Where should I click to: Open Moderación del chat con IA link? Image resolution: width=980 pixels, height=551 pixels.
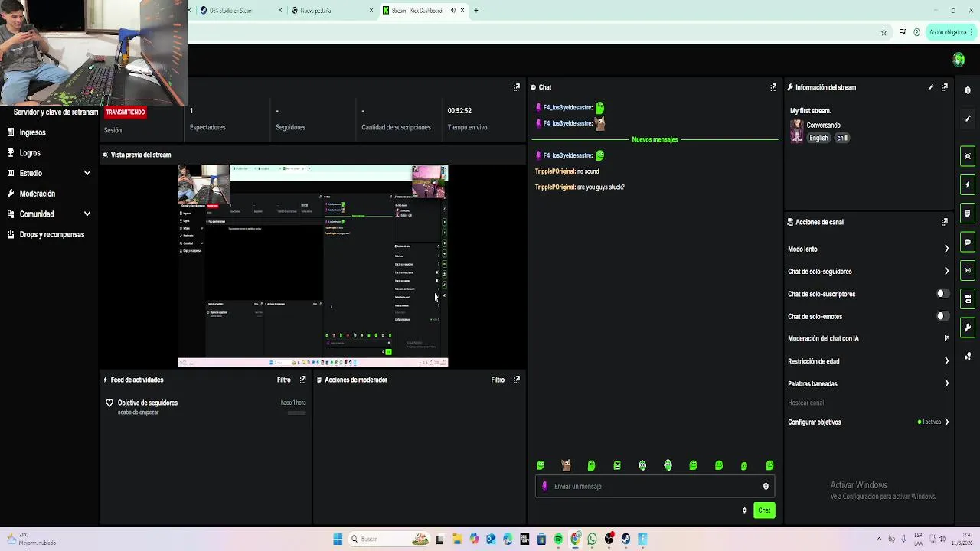868,338
